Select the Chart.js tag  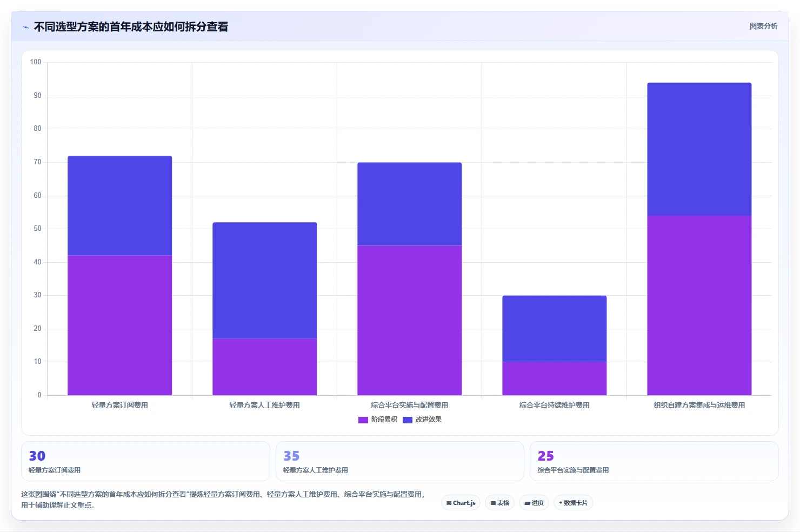coord(461,503)
